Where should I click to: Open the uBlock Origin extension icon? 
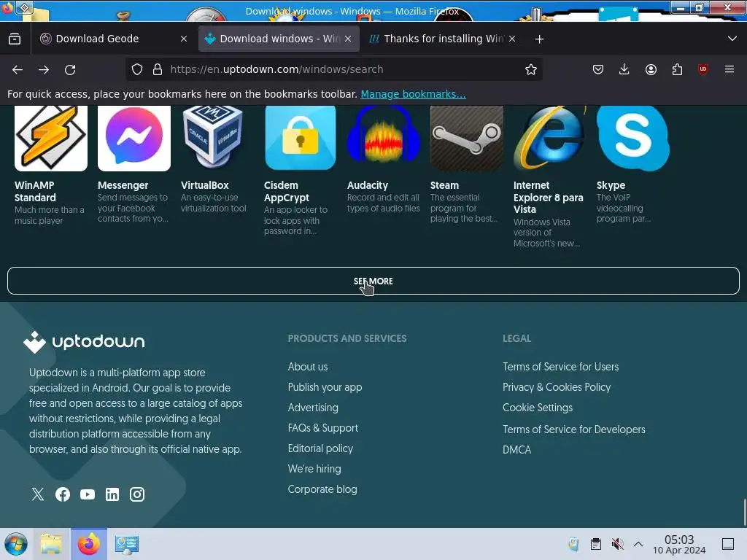[x=703, y=69]
